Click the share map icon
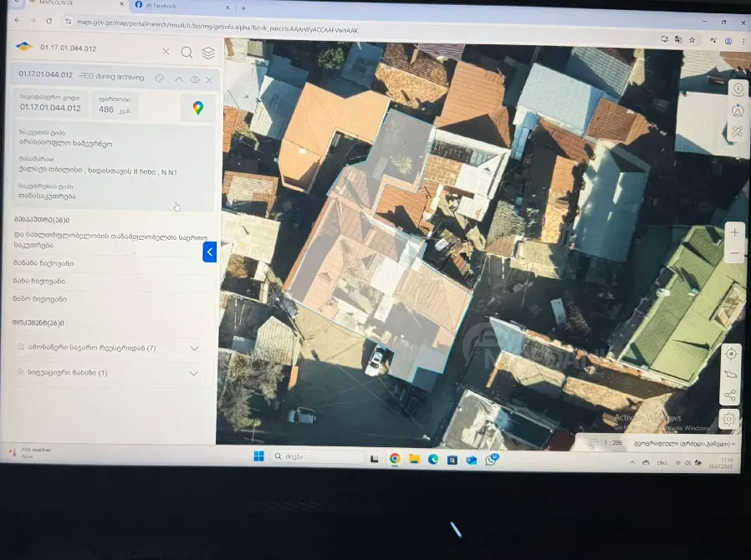This screenshot has width=751, height=560. coord(730,395)
